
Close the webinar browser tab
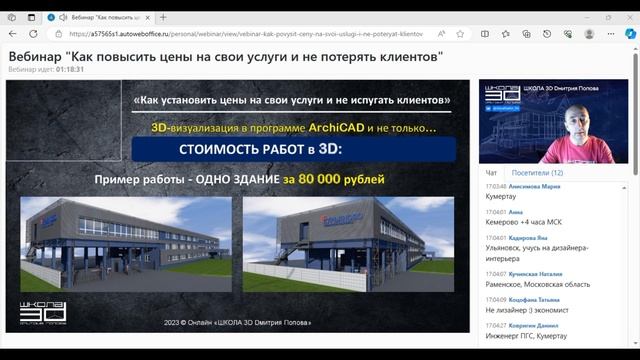pos(148,18)
